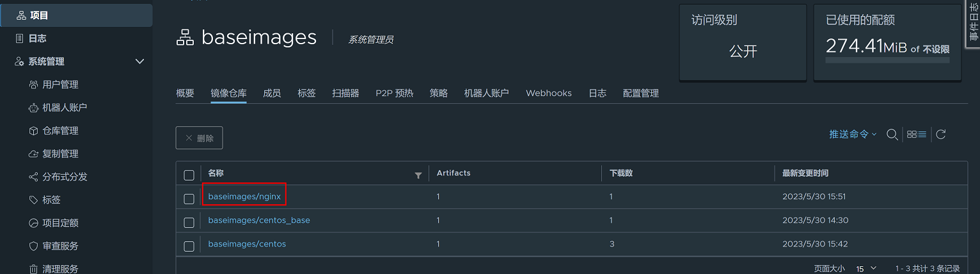Screen dimensions: 980x274
Task: Click the 分布式分发 share icon
Action: [x=34, y=177]
